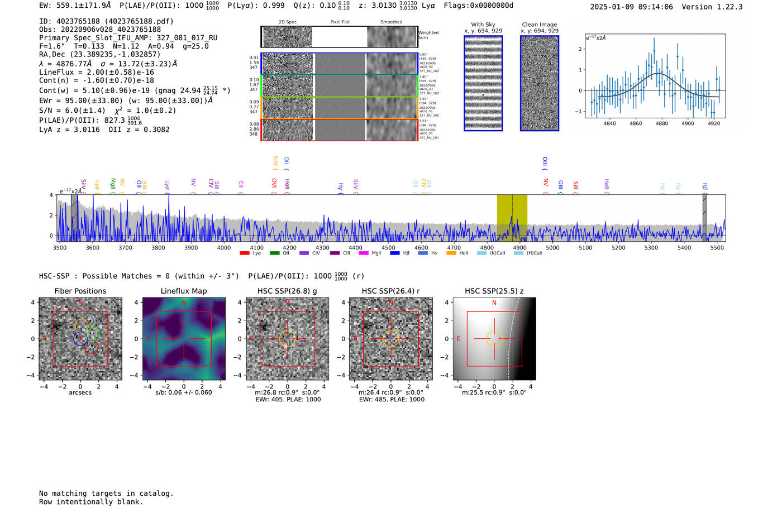Click the MgII magenta legend swatch

point(364,253)
